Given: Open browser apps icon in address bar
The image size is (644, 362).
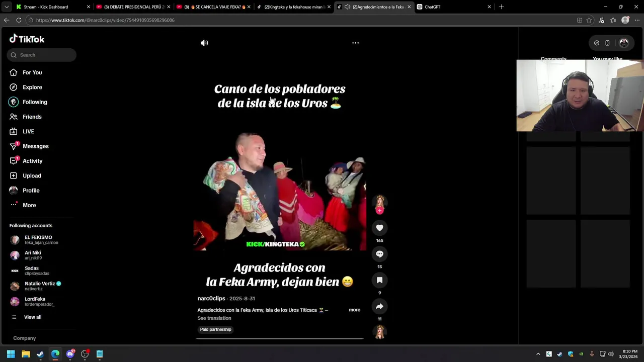Looking at the screenshot, I should (x=580, y=20).
